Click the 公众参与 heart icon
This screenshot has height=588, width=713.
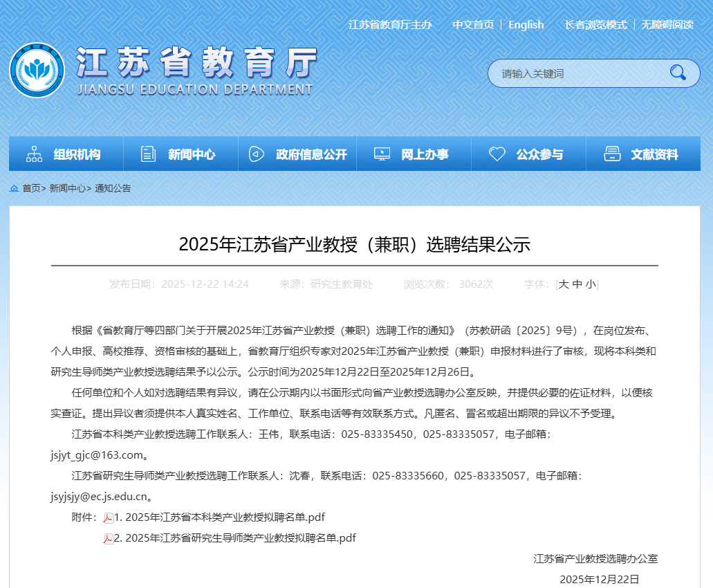[x=497, y=154]
